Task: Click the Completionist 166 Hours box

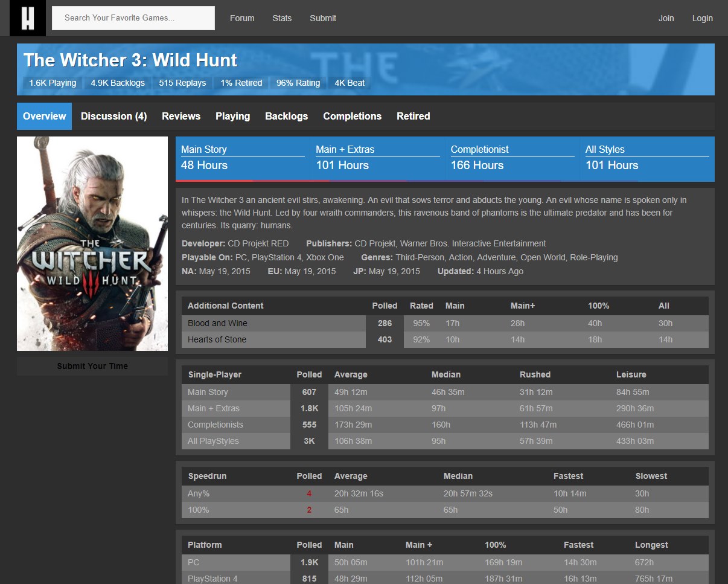Action: click(512, 158)
